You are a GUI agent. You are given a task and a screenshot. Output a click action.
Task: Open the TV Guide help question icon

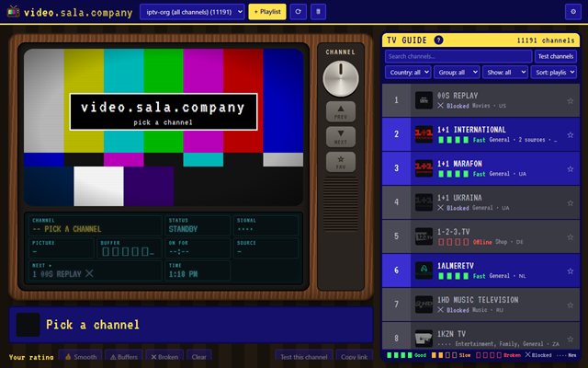(x=438, y=40)
